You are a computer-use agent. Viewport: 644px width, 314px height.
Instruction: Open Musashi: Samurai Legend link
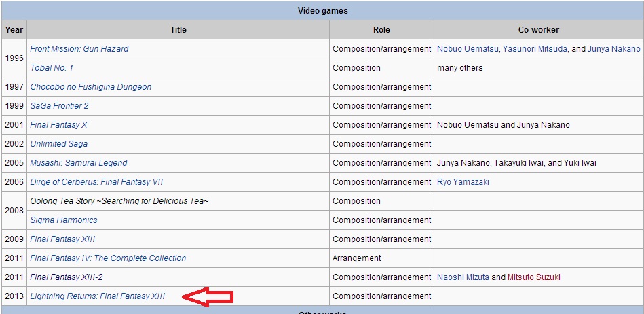tap(79, 163)
